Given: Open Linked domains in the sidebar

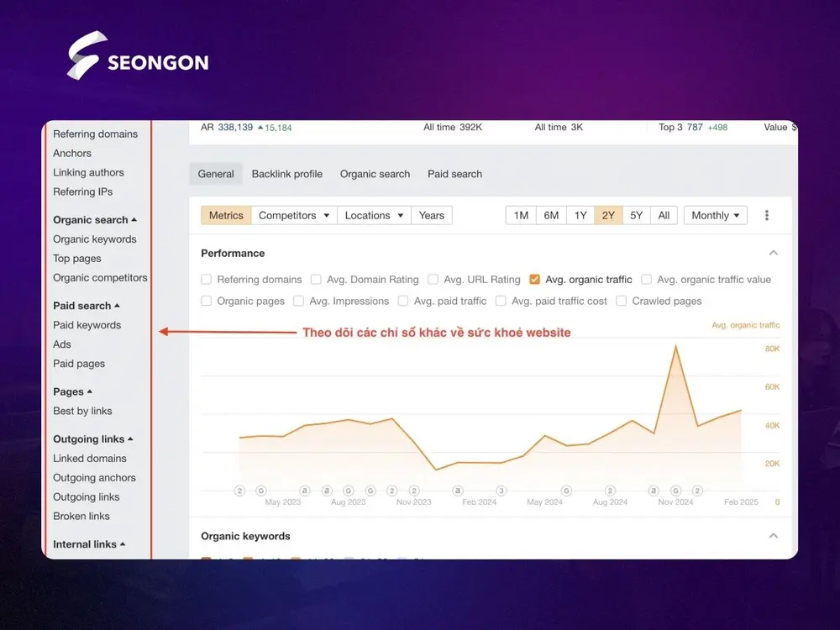Looking at the screenshot, I should 90,459.
